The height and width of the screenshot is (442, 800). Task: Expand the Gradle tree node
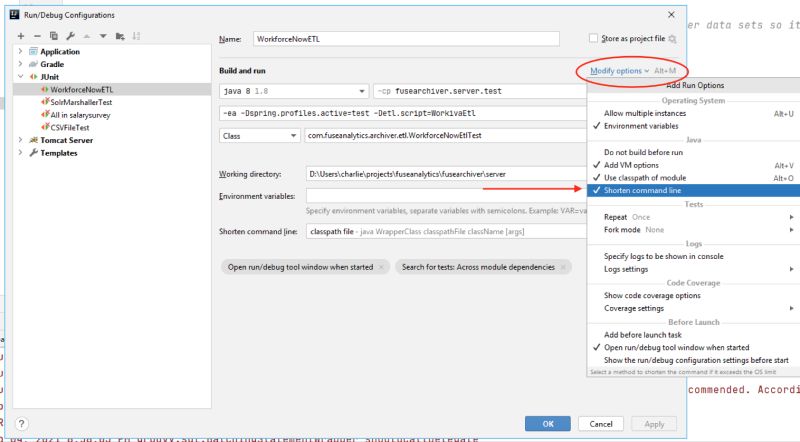20,64
